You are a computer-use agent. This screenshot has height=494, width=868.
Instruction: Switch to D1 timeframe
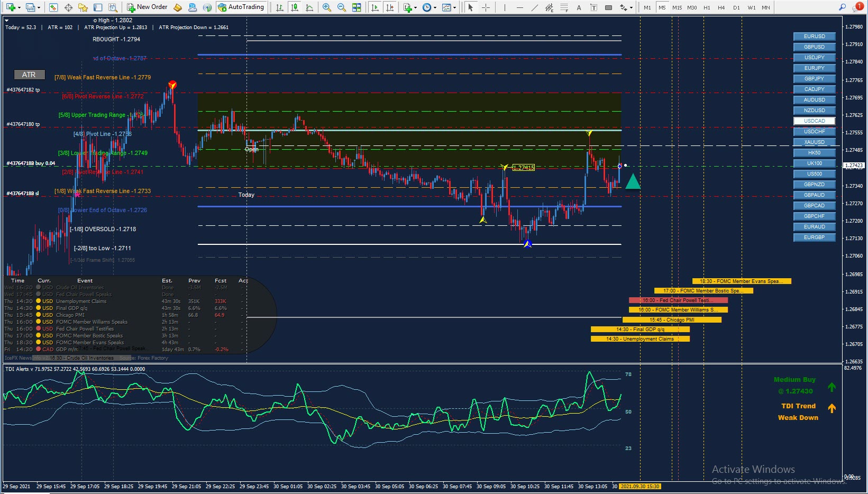[x=736, y=7]
